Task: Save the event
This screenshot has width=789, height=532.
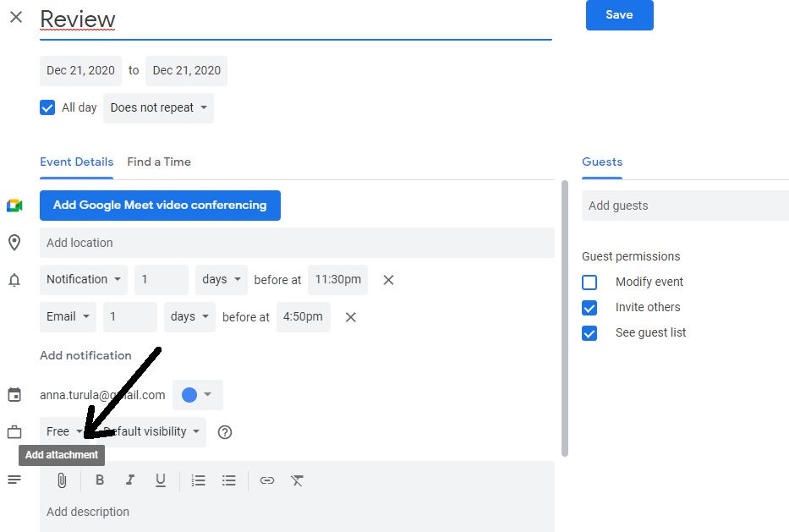Action: tap(619, 14)
